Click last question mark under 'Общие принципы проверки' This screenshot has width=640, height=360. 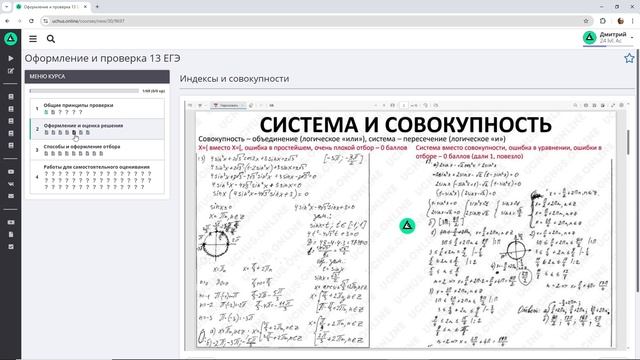(81, 112)
